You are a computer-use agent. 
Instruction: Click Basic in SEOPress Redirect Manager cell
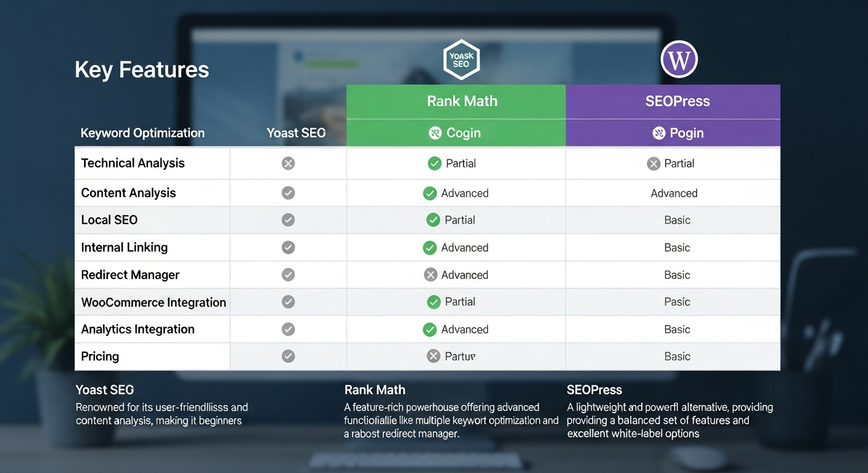pos(677,275)
